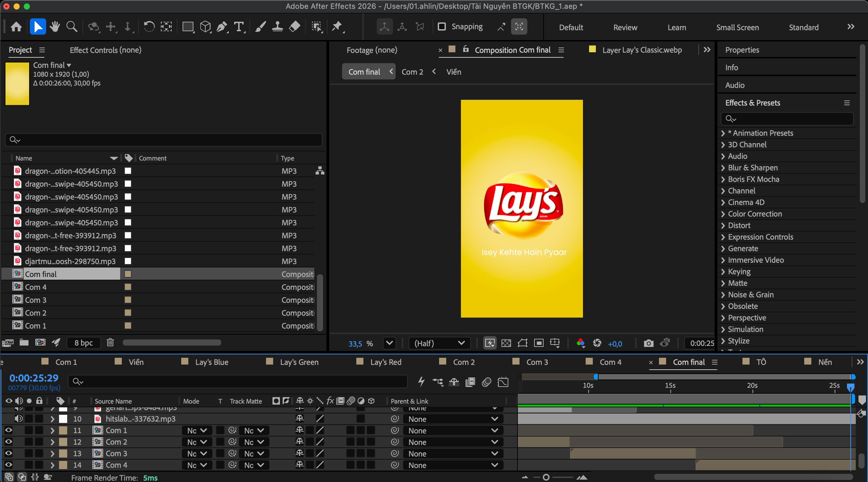868x482 pixels.
Task: Expand the Animation Presets category
Action: coord(723,133)
